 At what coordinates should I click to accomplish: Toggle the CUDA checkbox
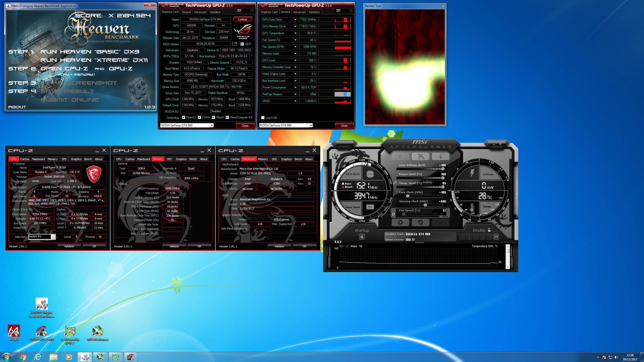(x=199, y=117)
